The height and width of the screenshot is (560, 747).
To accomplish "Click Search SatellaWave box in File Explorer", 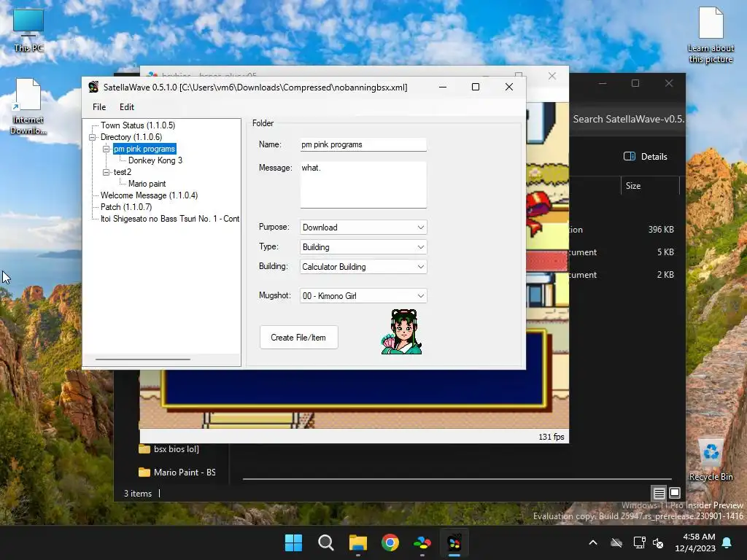I will click(x=628, y=119).
